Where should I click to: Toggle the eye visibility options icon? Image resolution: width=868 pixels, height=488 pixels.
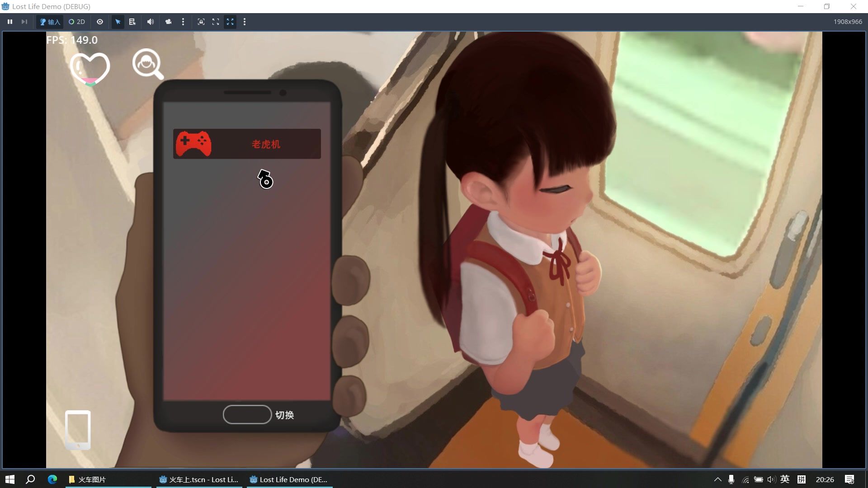(100, 22)
